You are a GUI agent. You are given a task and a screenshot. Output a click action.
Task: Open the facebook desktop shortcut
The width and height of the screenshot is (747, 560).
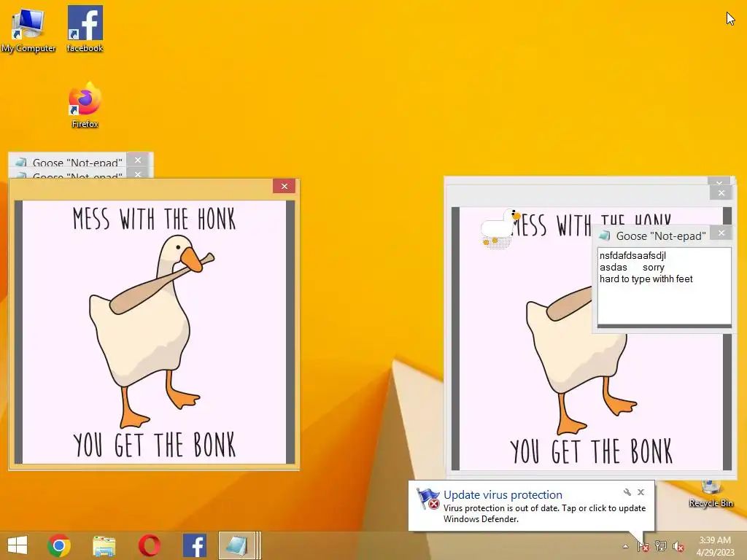85,29
